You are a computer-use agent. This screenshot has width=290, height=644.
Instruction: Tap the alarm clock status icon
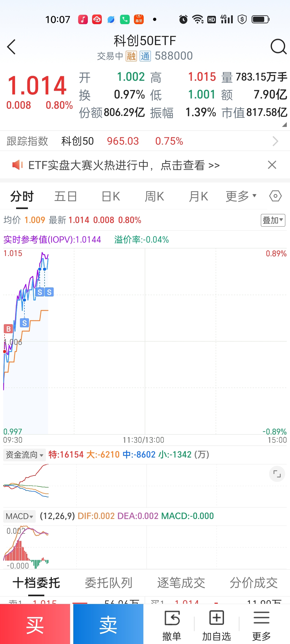click(183, 19)
